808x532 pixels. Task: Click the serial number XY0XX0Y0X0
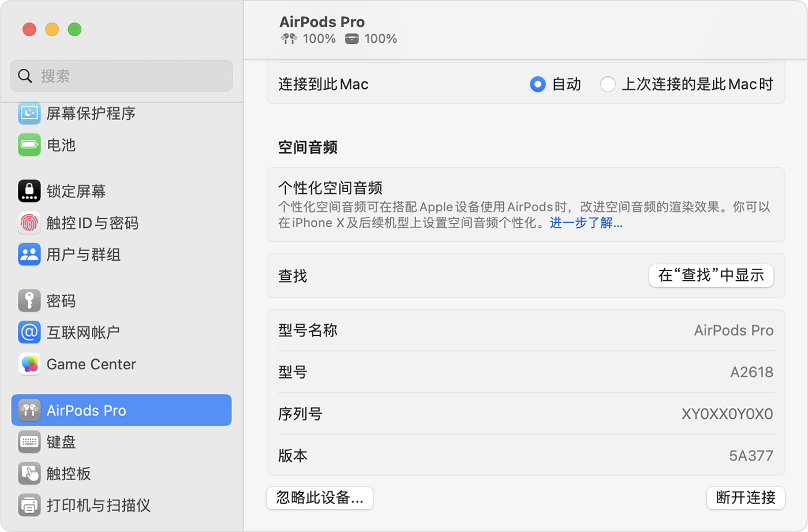click(x=727, y=414)
